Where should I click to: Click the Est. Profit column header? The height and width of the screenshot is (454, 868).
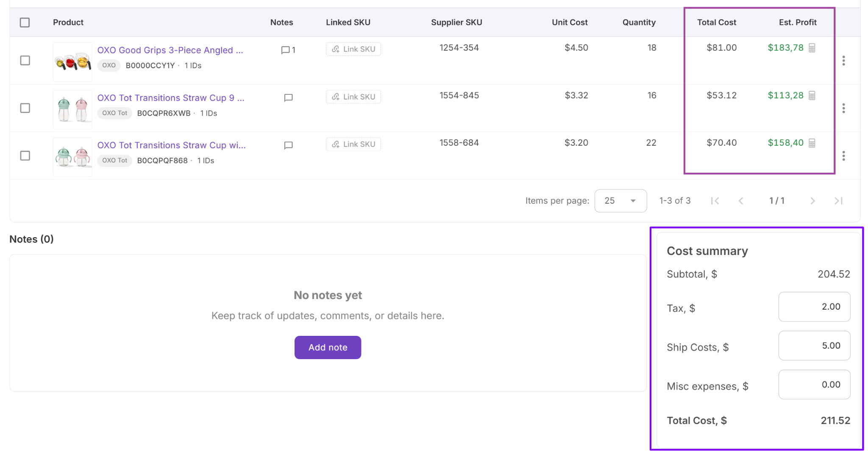[798, 22]
